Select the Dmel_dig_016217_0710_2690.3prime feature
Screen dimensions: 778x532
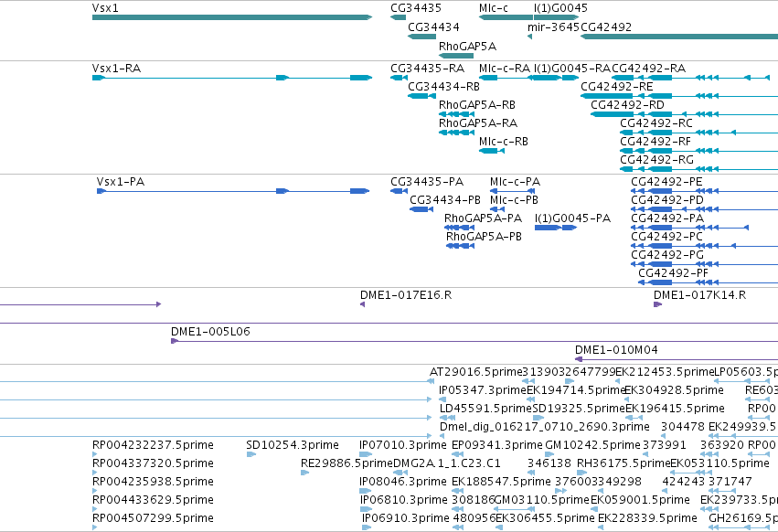(x=442, y=436)
